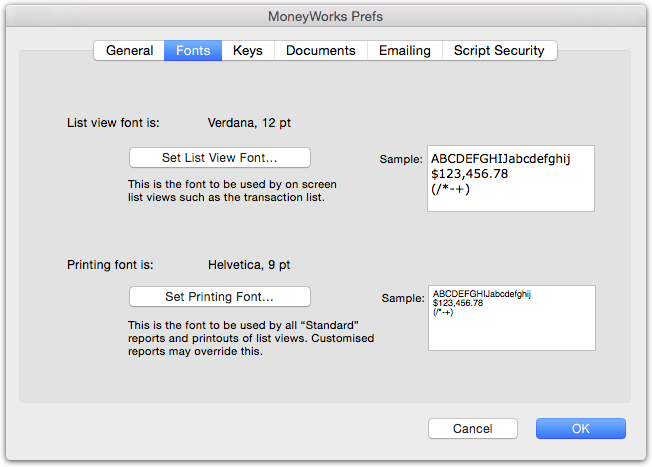Viewport: 652px width, 467px height.
Task: Go to the Documents tab
Action: coord(321,51)
